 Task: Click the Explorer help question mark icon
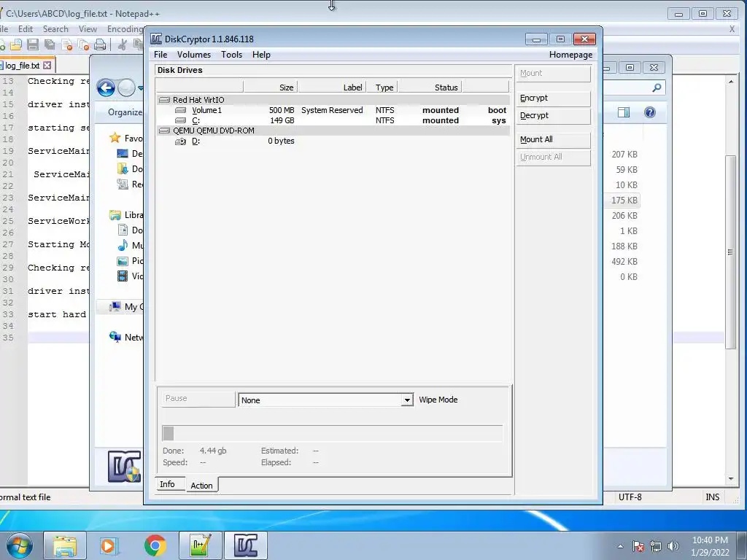650,112
